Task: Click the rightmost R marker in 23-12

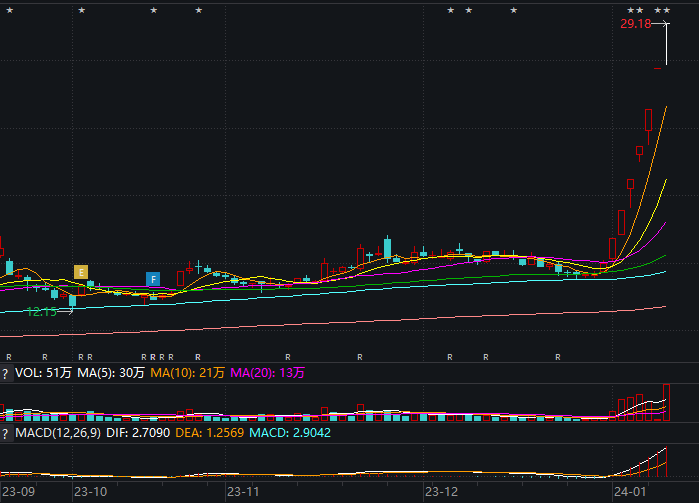Action: tap(558, 357)
